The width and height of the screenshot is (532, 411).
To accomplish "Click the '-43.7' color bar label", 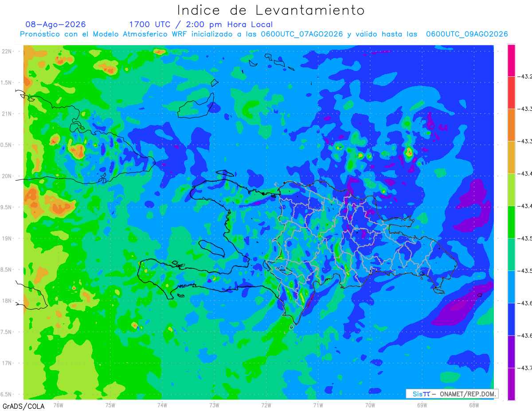I will [525, 368].
